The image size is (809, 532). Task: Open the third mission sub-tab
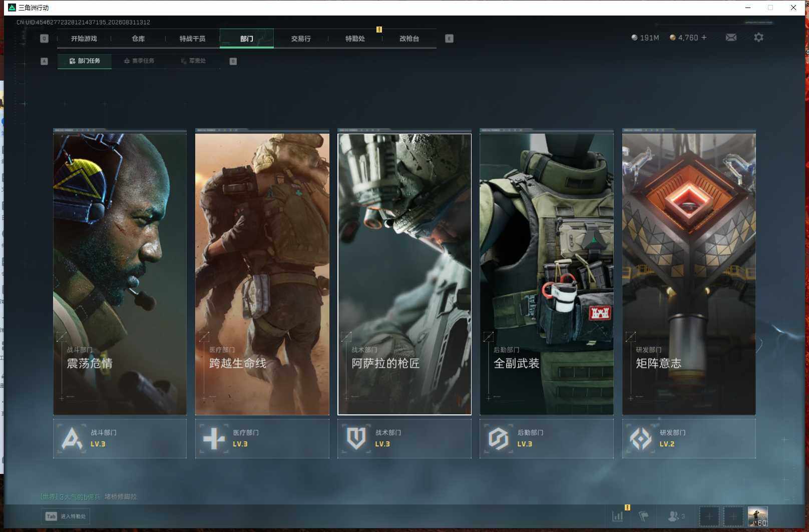pyautogui.click(x=193, y=61)
